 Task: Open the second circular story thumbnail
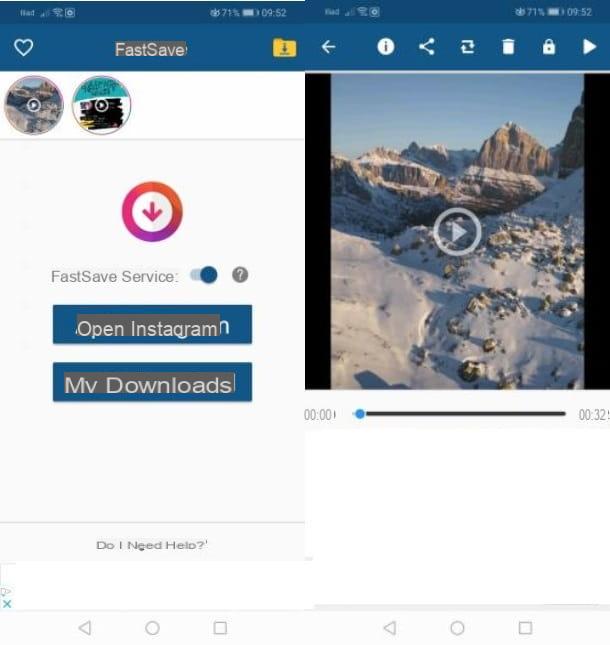point(101,105)
